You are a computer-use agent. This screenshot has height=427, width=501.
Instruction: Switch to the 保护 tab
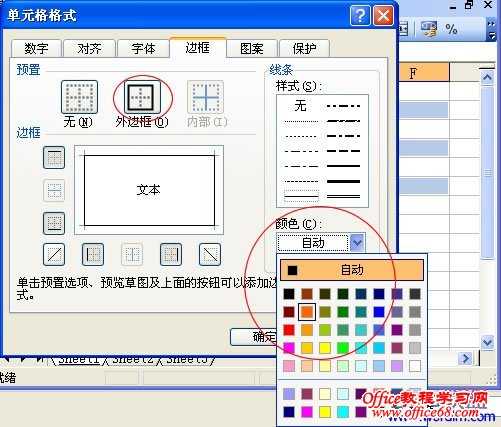(x=304, y=49)
